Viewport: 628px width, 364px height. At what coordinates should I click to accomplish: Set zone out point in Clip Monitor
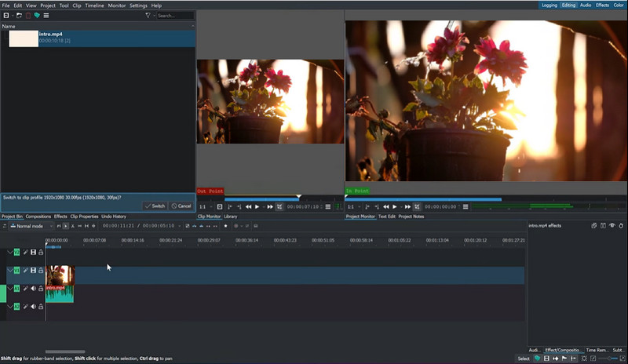(239, 206)
